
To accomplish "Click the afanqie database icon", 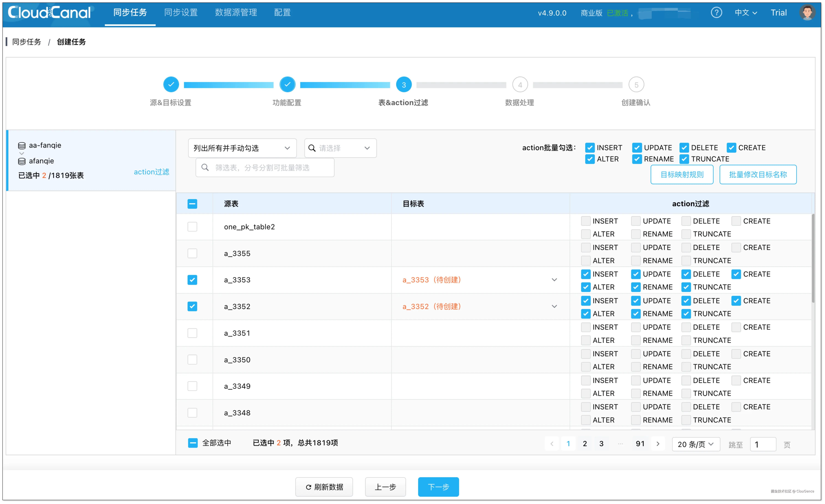I will pyautogui.click(x=22, y=161).
